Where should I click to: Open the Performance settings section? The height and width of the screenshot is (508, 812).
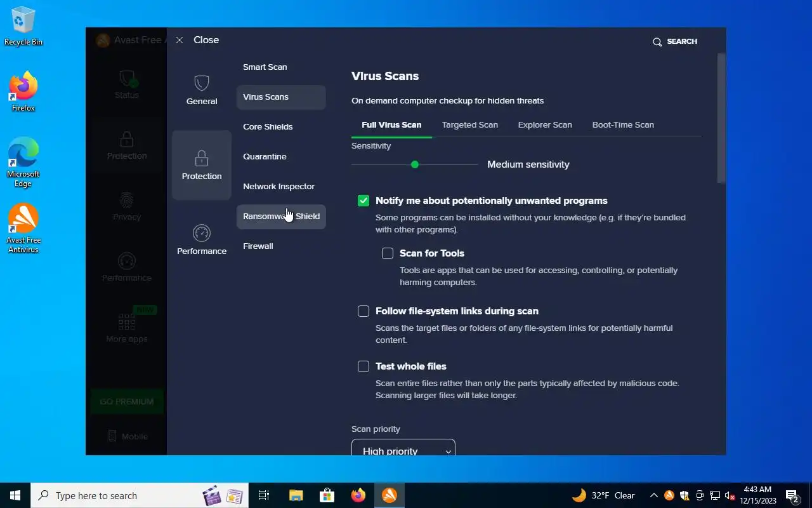click(202, 240)
